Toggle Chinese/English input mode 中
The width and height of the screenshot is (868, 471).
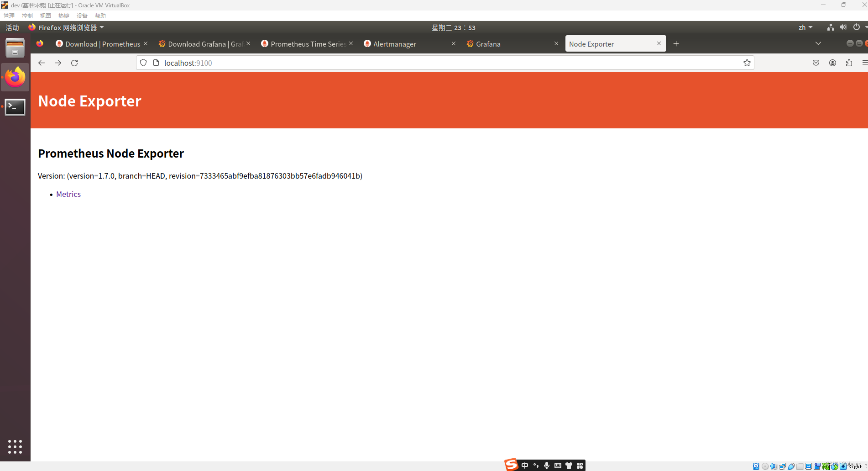pos(525,466)
